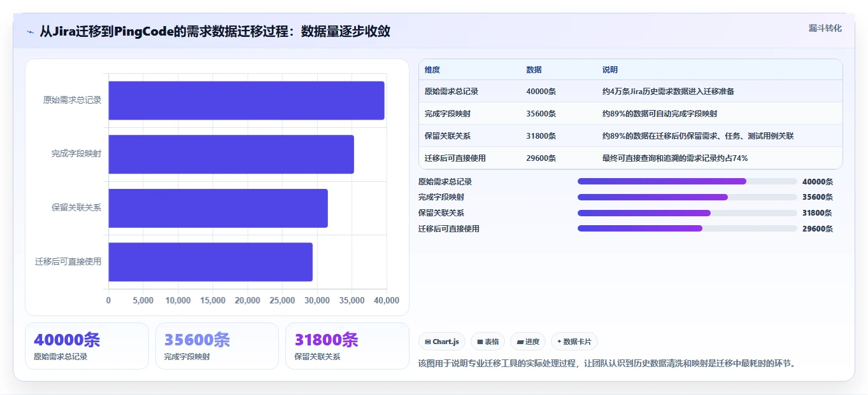Click the footer note starting 该图用于说明

pos(608,364)
